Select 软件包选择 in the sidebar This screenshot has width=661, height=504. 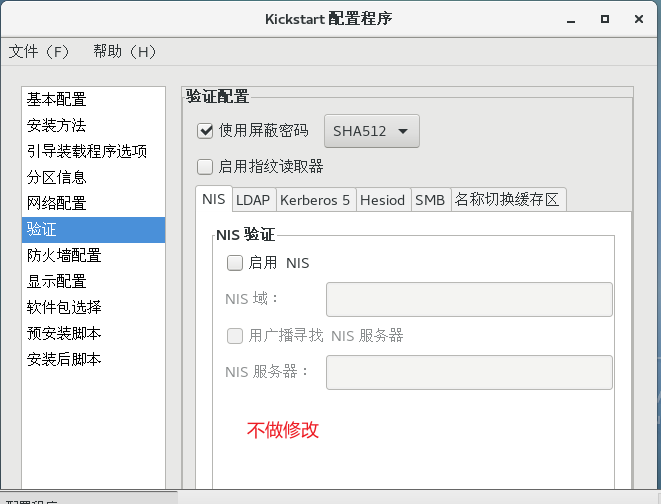click(93, 308)
